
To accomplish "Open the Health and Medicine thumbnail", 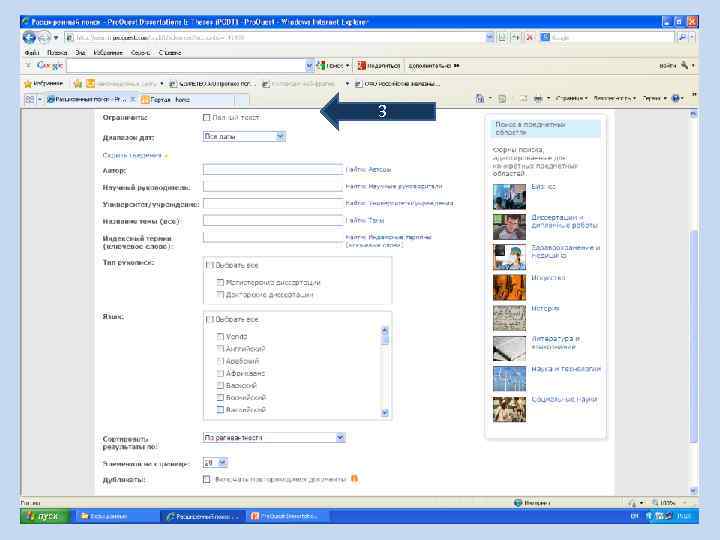I will pos(509,257).
